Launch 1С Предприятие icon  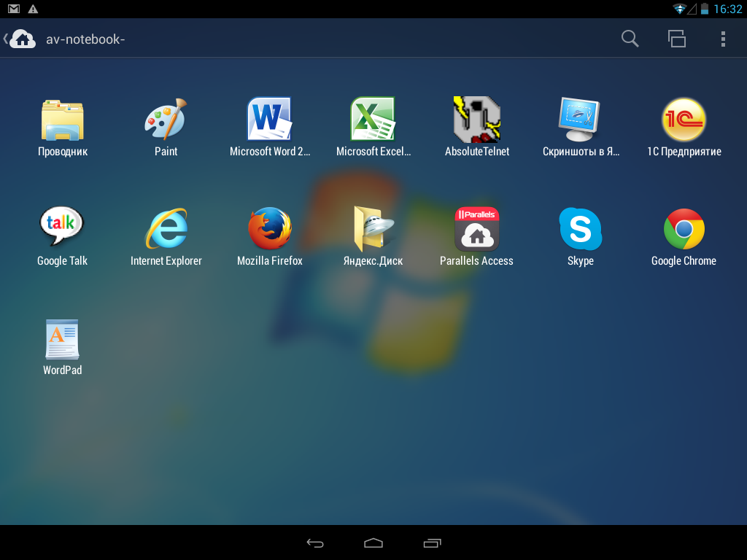click(684, 120)
